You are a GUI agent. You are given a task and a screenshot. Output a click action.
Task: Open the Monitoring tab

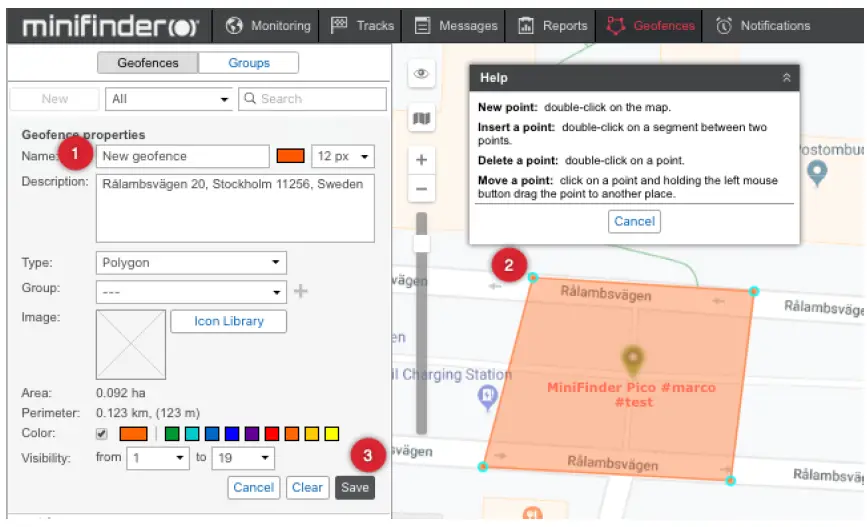click(x=268, y=26)
